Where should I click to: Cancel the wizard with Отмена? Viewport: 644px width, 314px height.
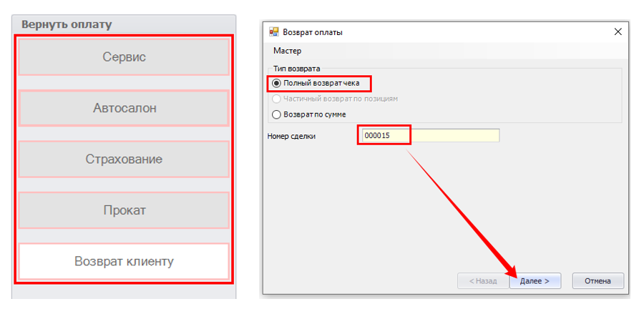click(597, 281)
